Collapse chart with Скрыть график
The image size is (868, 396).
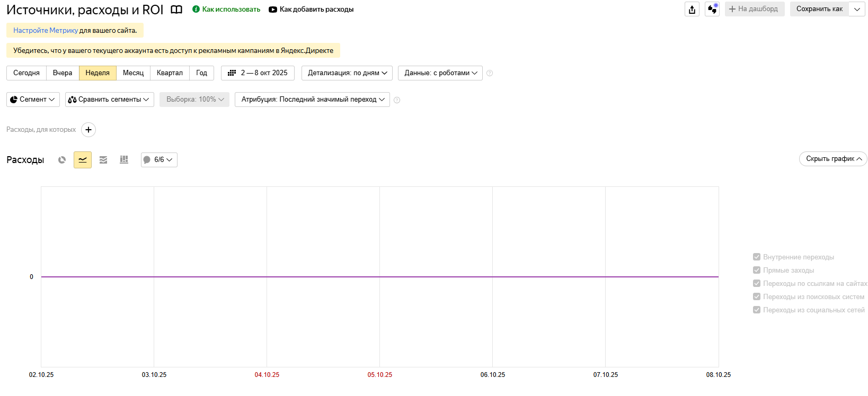pyautogui.click(x=833, y=159)
